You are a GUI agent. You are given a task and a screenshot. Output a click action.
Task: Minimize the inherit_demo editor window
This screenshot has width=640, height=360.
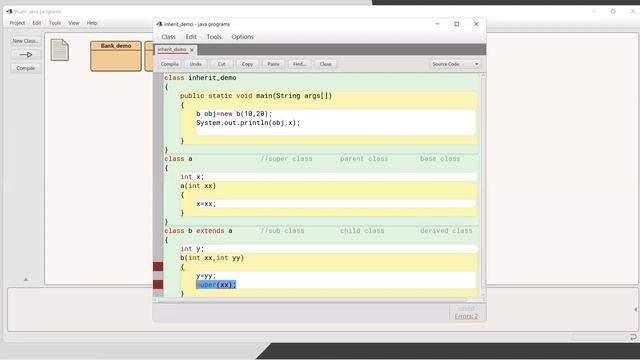tap(437, 24)
